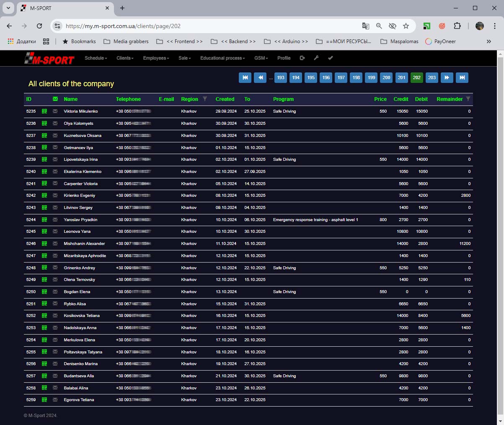Image resolution: width=504 pixels, height=425 pixels.
Task: Open the Maspalomas bookmarks folder
Action: tap(399, 41)
